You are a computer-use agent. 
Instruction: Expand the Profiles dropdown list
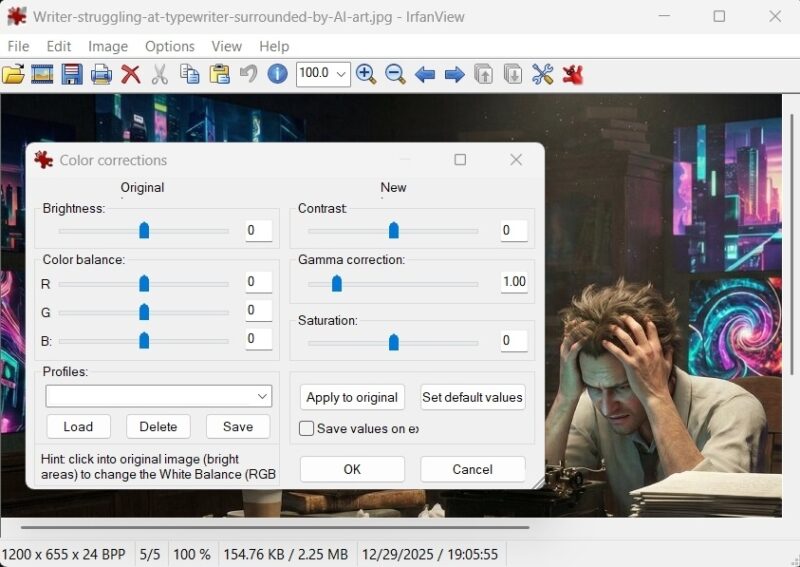pos(262,397)
